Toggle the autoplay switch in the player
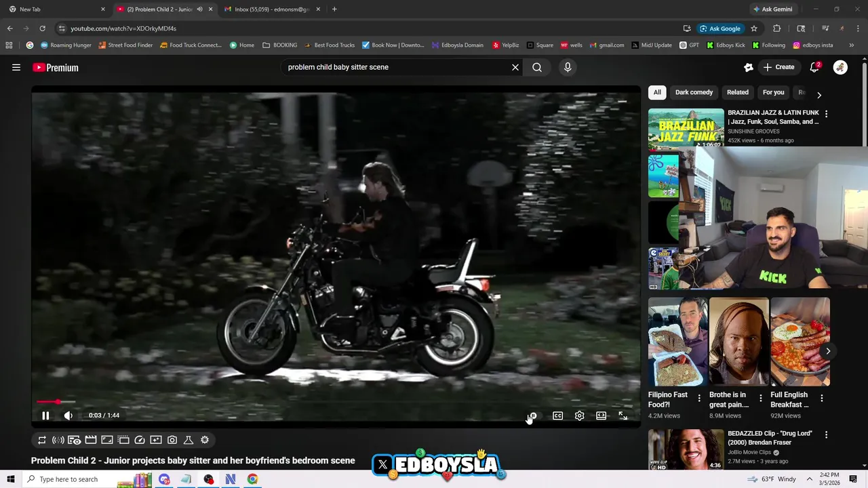 [532, 415]
